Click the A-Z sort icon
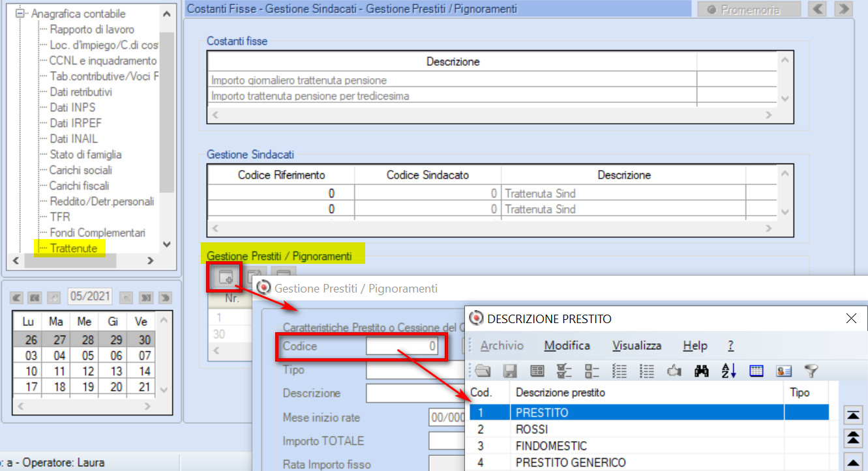 click(729, 371)
